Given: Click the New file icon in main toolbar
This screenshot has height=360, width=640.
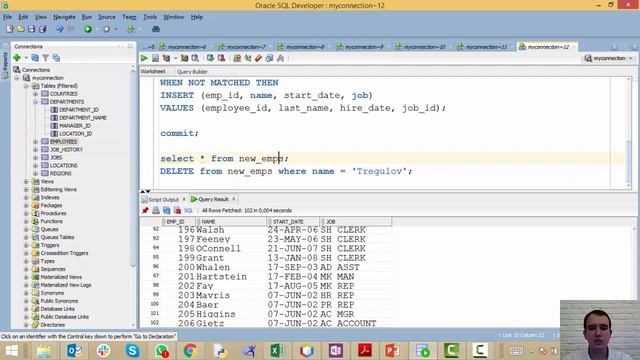Looking at the screenshot, I should point(10,29).
